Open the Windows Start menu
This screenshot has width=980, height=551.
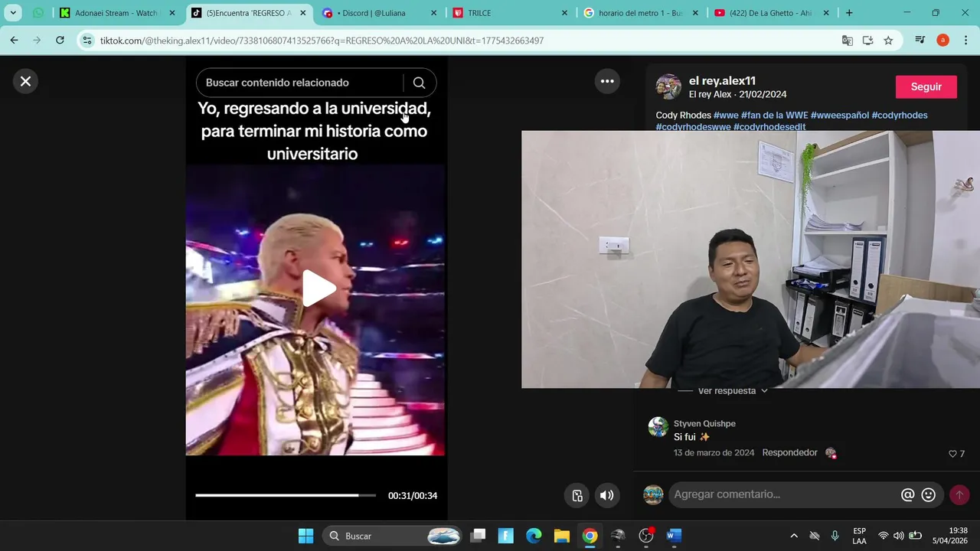pyautogui.click(x=305, y=536)
